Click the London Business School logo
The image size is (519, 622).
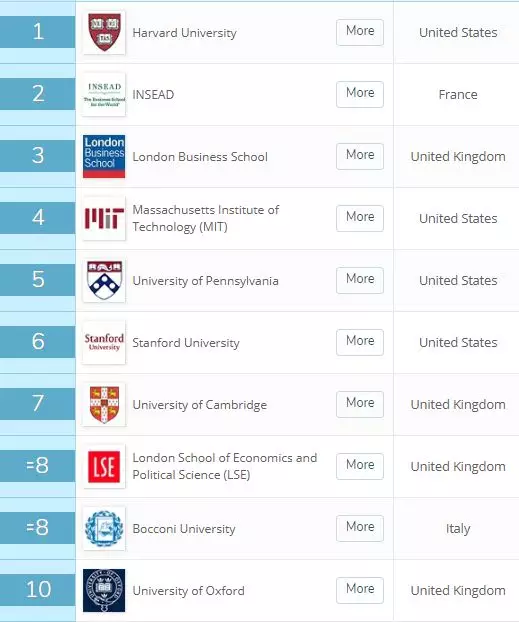click(104, 156)
